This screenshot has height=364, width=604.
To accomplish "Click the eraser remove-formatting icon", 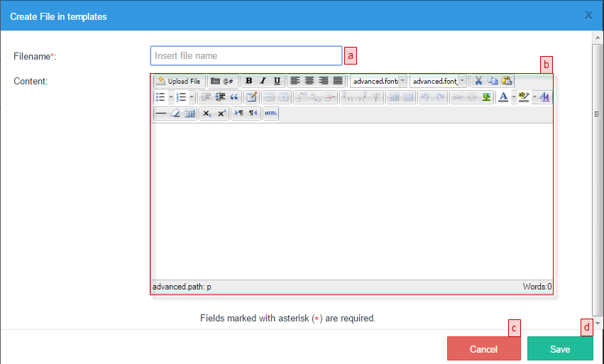I will [175, 114].
